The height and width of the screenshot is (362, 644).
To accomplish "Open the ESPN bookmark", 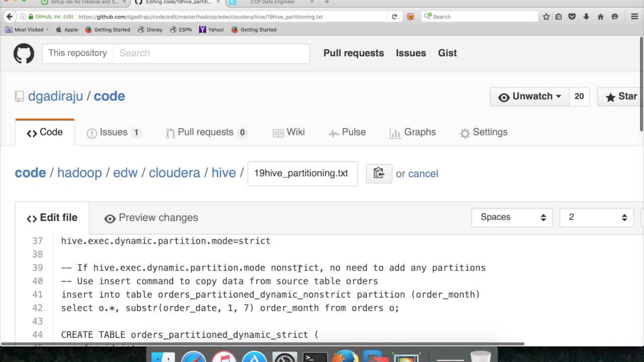I will pyautogui.click(x=181, y=30).
